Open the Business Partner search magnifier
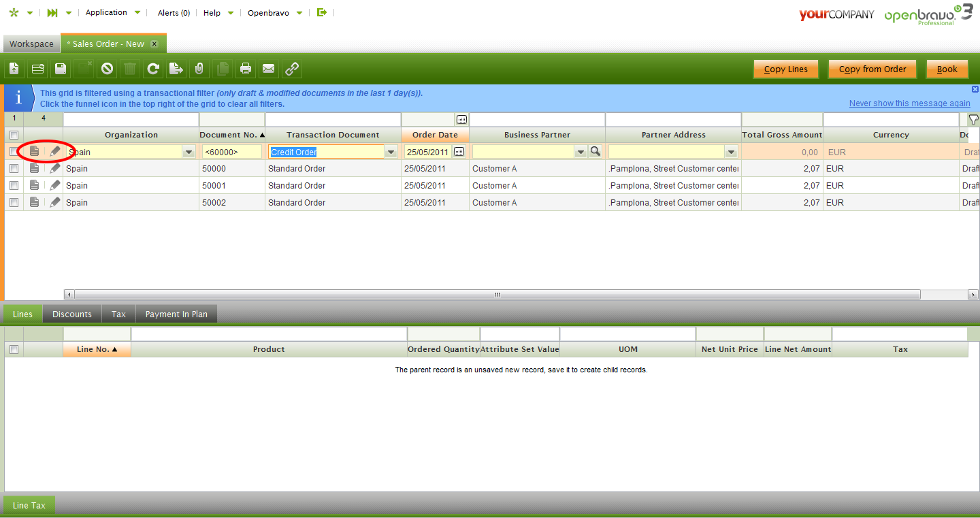Screen dimensions: 980x518 [595, 152]
